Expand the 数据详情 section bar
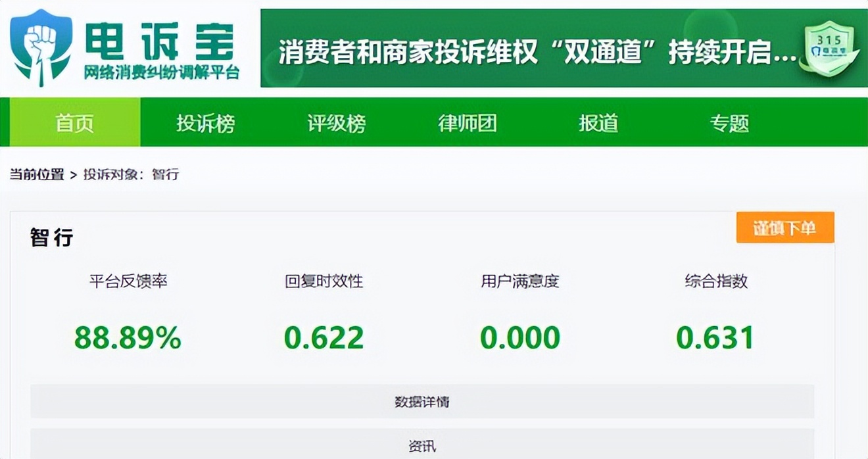Image resolution: width=868 pixels, height=459 pixels. pos(422,401)
